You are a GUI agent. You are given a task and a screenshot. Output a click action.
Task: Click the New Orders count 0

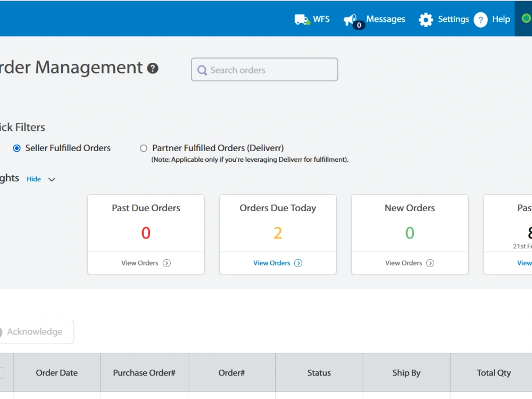[410, 233]
